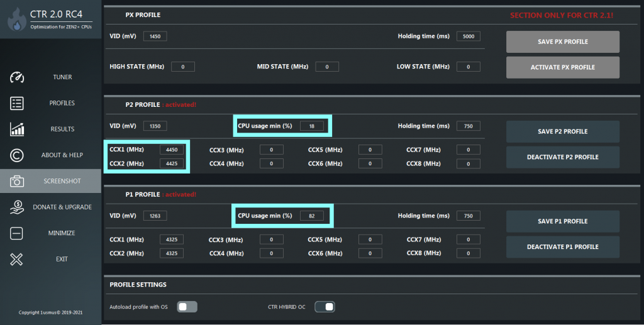Screen dimensions: 644x325
Task: Click the Screenshot camera icon
Action: tap(17, 181)
